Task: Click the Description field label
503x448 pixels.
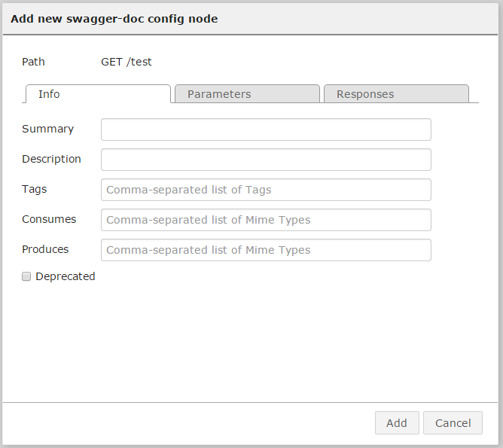Action: (51, 159)
